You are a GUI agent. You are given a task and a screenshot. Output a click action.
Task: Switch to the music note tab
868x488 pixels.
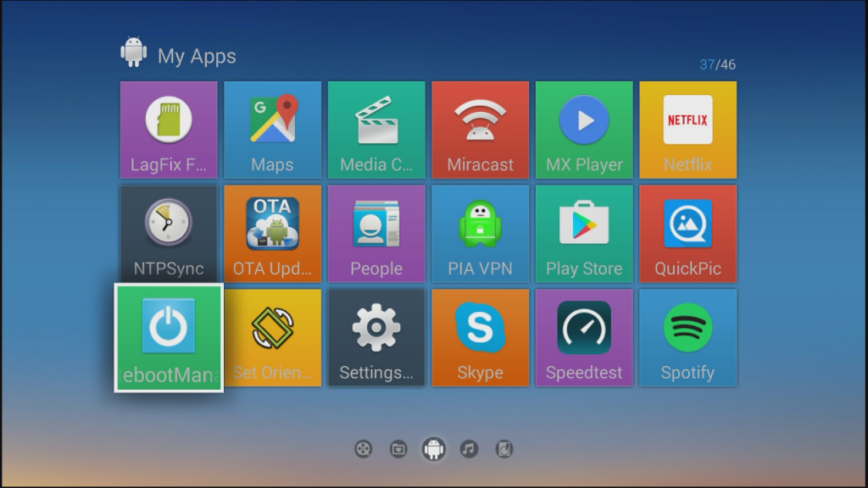tap(469, 449)
